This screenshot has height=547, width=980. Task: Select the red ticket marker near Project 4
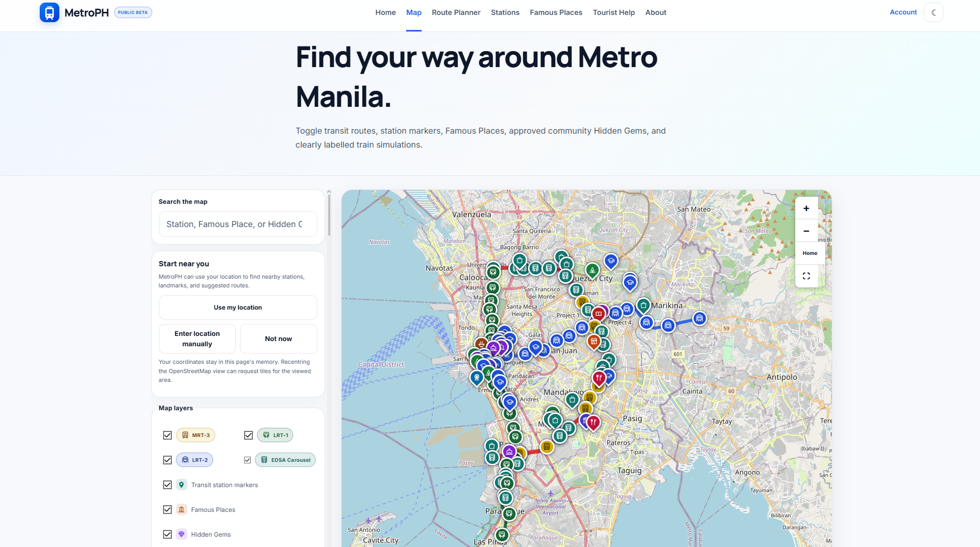[599, 313]
